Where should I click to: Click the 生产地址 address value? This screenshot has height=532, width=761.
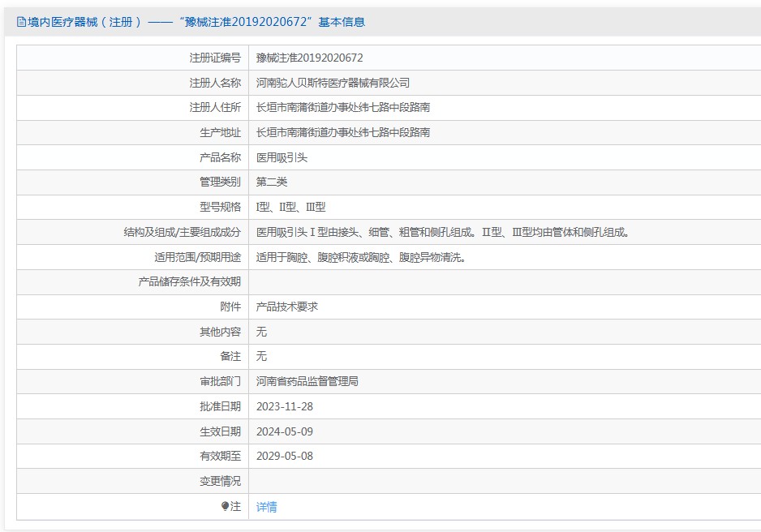(342, 132)
